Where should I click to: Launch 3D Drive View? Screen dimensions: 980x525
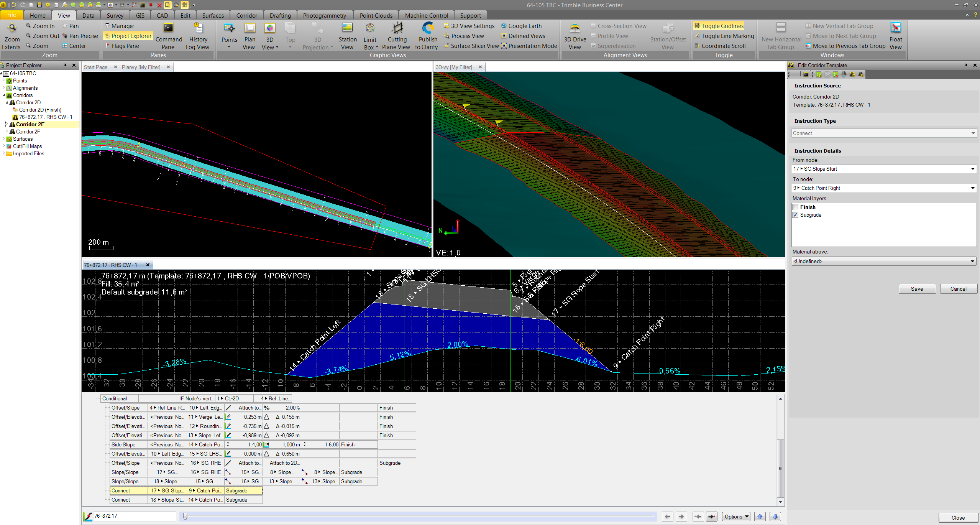click(x=575, y=36)
